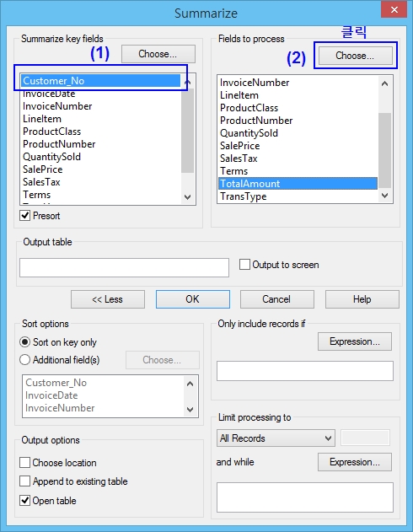Click Choose button for Summarize key fields

click(158, 54)
